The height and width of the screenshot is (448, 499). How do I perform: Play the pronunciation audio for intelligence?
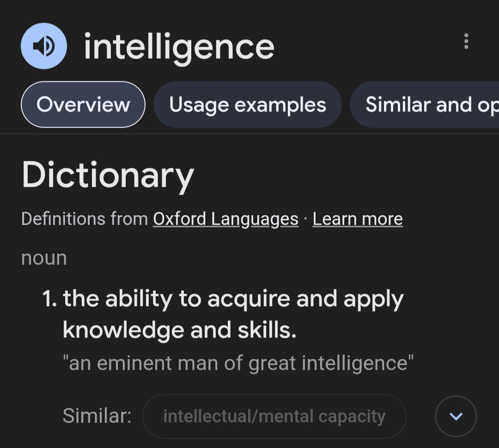tap(44, 46)
